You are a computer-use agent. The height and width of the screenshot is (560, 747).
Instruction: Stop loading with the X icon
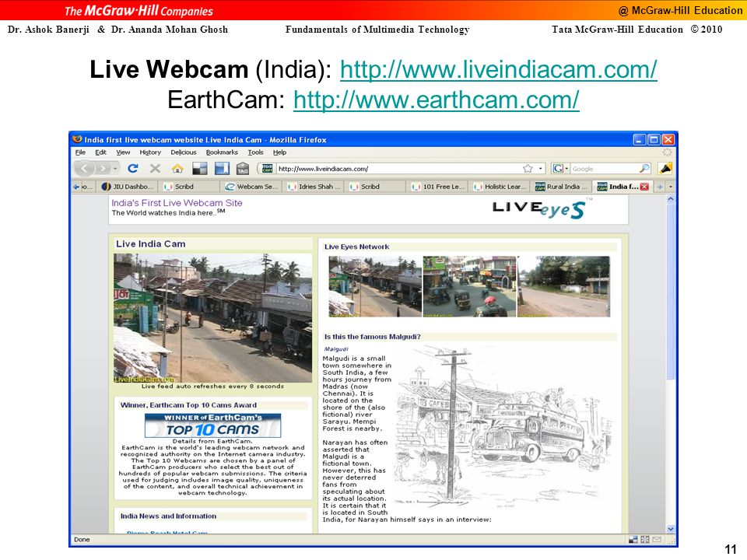pyautogui.click(x=155, y=168)
